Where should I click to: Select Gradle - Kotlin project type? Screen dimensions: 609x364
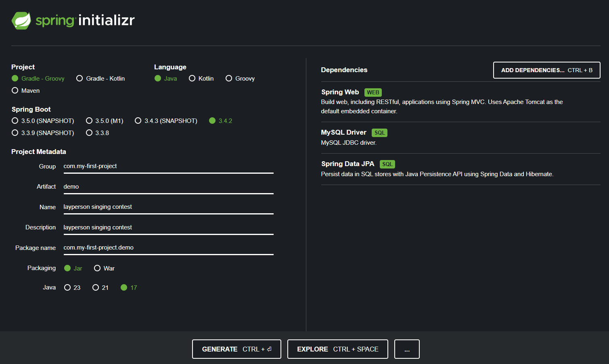(x=100, y=79)
